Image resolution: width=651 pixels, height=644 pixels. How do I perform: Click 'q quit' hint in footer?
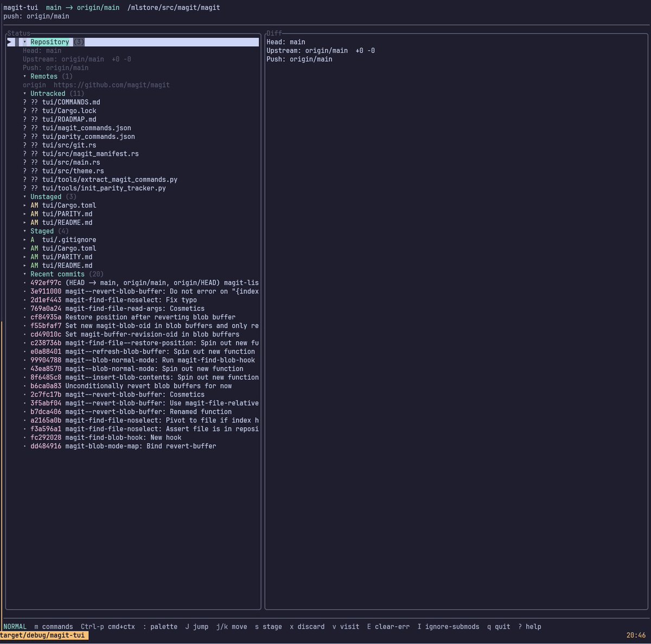point(499,627)
